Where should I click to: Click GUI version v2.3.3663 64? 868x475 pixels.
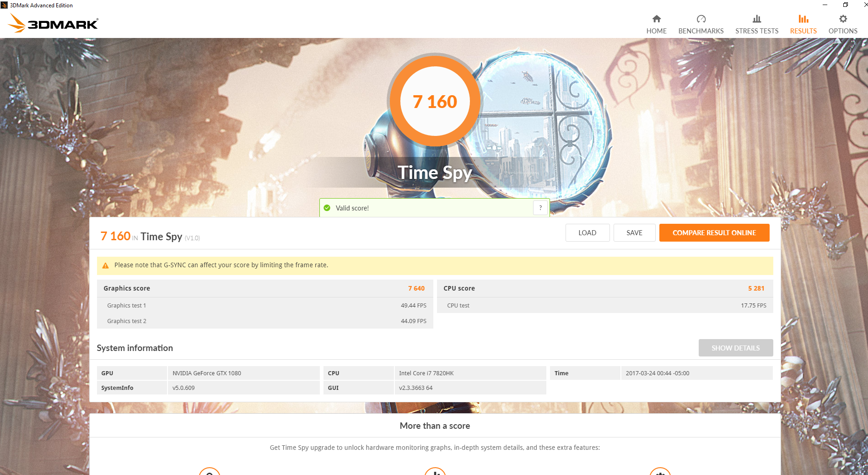coord(415,388)
